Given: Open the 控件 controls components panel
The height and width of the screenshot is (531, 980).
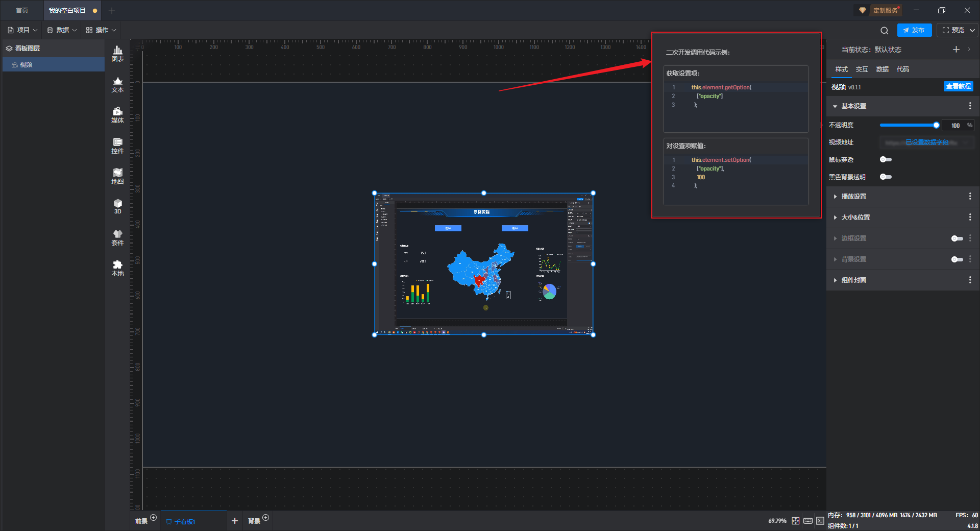Looking at the screenshot, I should tap(117, 146).
